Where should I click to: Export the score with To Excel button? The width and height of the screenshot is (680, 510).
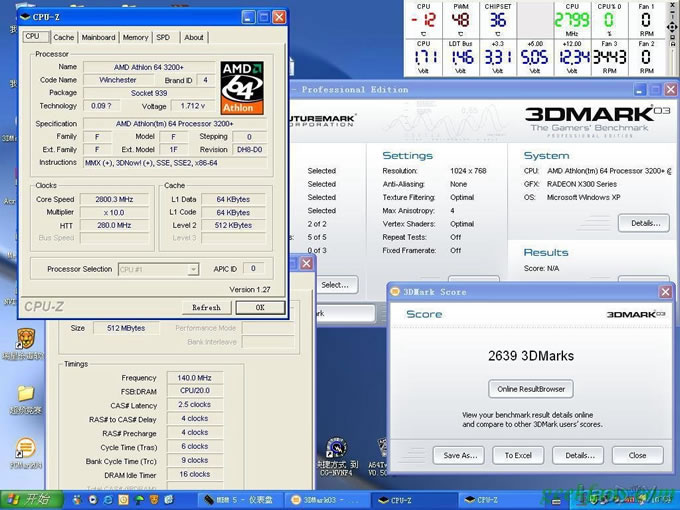pos(518,455)
